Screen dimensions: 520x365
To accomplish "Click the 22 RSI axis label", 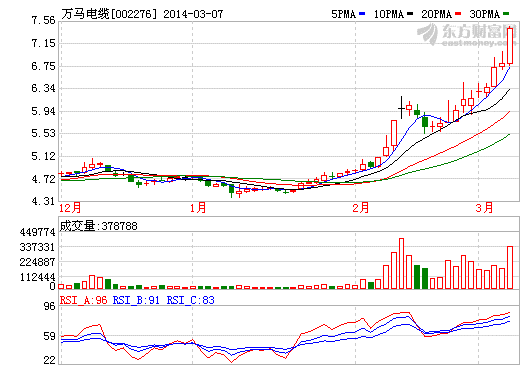I will point(50,360).
